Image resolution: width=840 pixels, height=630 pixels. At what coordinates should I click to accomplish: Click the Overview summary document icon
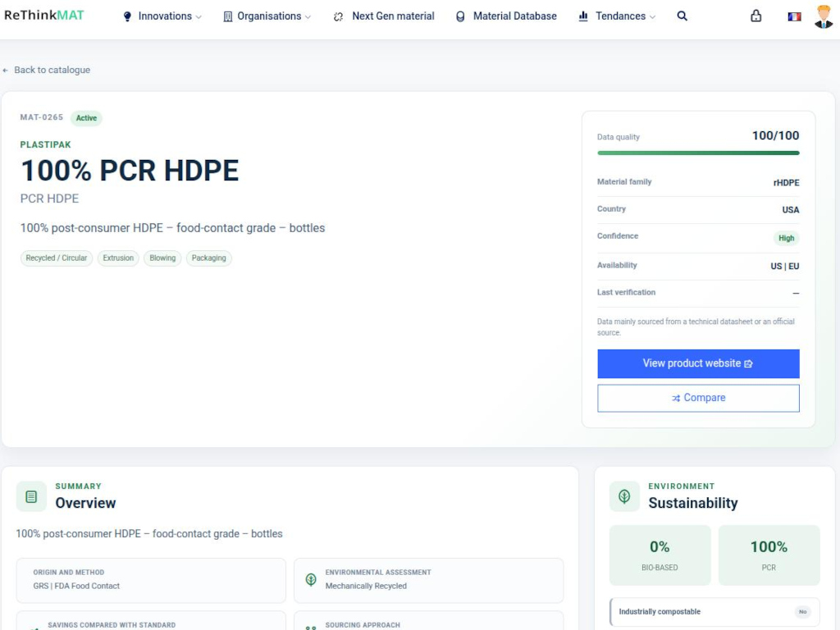point(32,496)
